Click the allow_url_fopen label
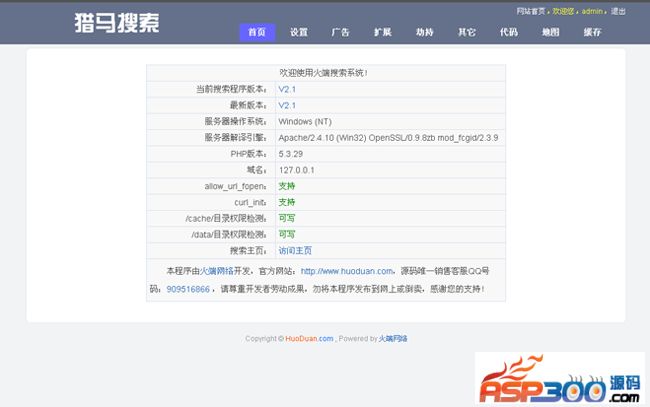Viewport: 650px width, 407px height. point(236,187)
